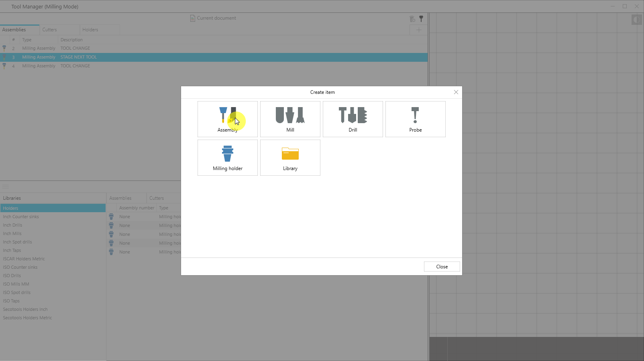The height and width of the screenshot is (361, 644).
Task: Create a new Milling holder item
Action: click(x=227, y=157)
